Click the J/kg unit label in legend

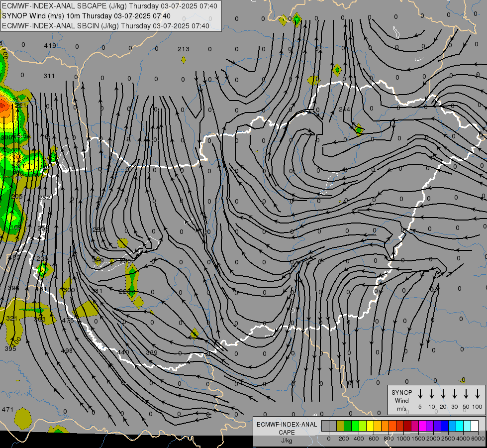tap(287, 441)
